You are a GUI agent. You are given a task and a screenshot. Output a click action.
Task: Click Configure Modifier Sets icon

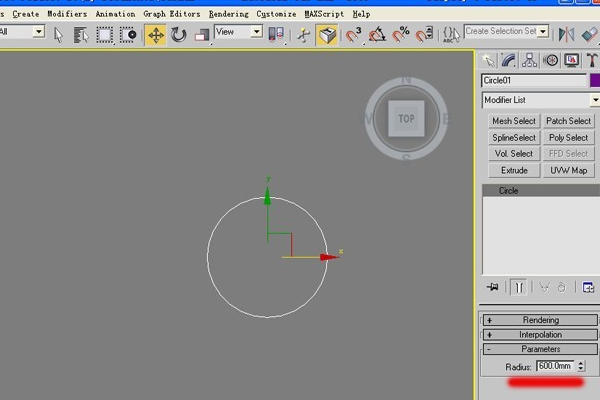tap(588, 287)
